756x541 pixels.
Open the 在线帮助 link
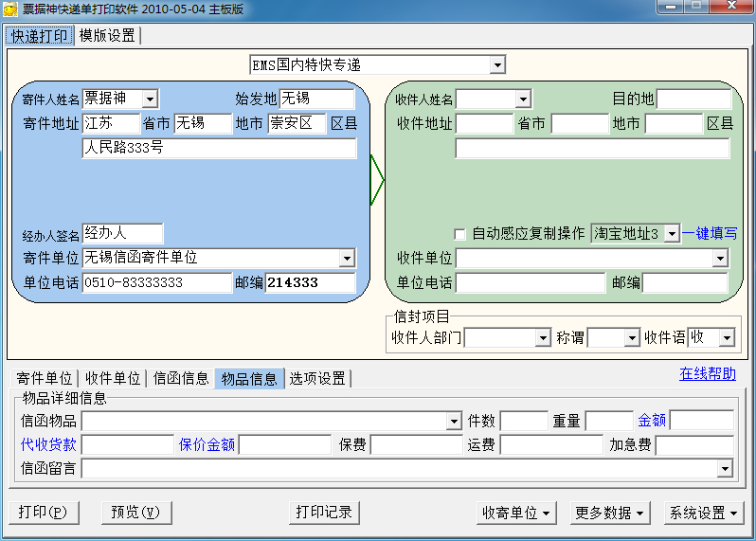tap(708, 373)
